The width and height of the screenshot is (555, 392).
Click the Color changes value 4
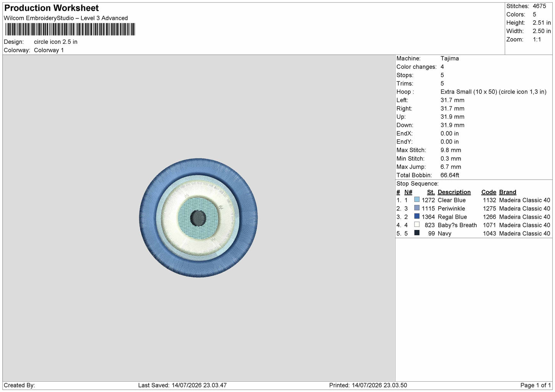pos(442,67)
